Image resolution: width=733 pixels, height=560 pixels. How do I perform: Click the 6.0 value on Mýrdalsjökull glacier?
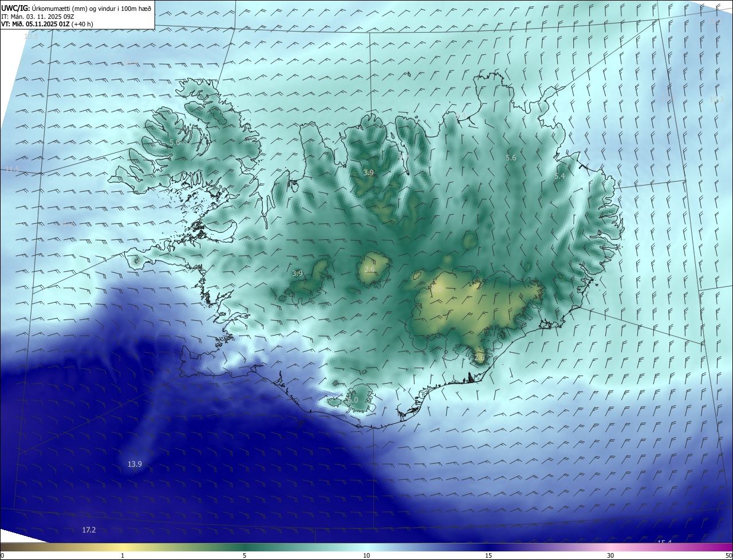pos(353,400)
